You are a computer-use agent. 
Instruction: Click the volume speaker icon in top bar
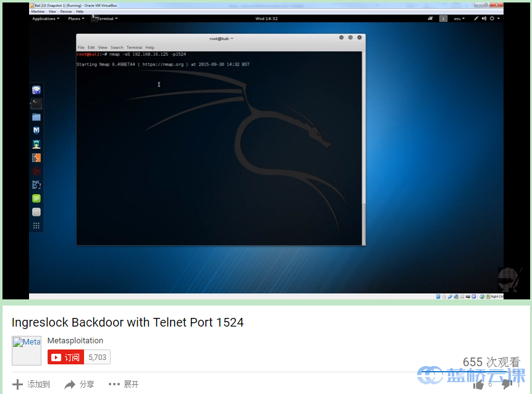484,19
